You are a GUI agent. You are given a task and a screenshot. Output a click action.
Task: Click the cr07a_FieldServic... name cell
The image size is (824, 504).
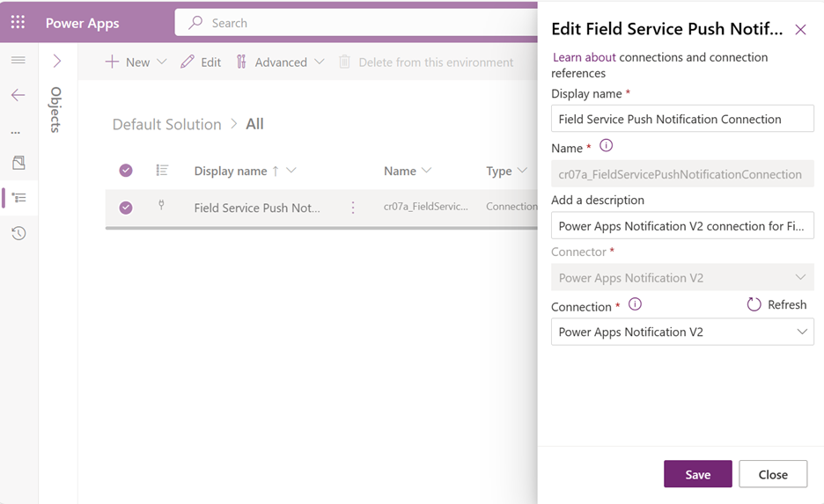tap(426, 207)
